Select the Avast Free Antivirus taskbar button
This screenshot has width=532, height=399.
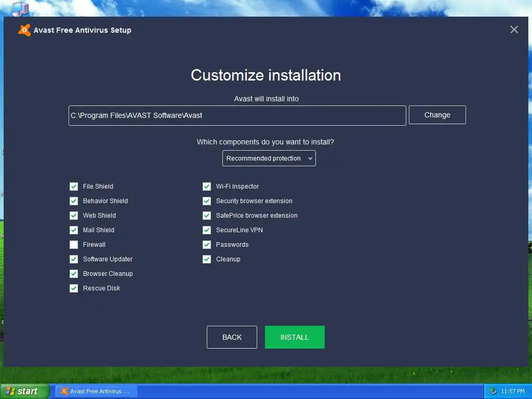point(96,391)
